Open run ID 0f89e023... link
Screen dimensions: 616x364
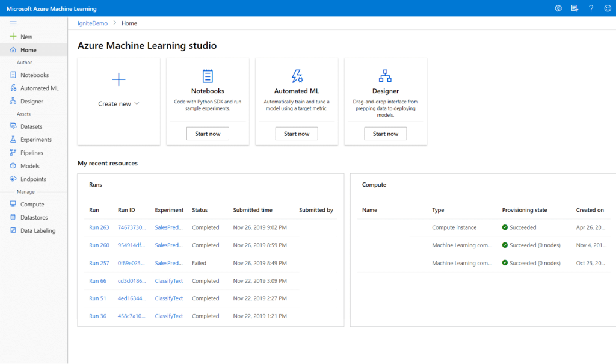coord(131,263)
